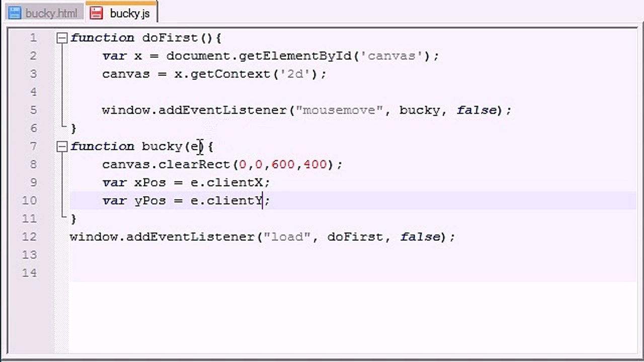Place the cursor in 'getElementById'

[x=295, y=56]
